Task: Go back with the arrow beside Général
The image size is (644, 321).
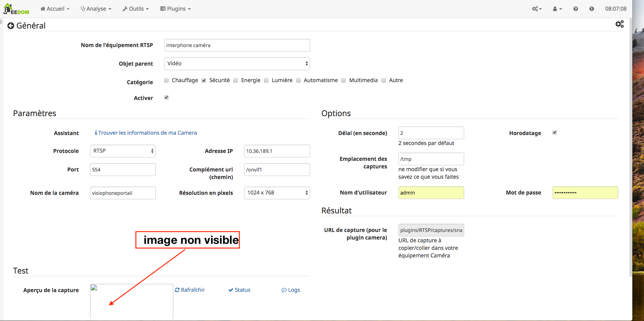Action: pyautogui.click(x=11, y=26)
